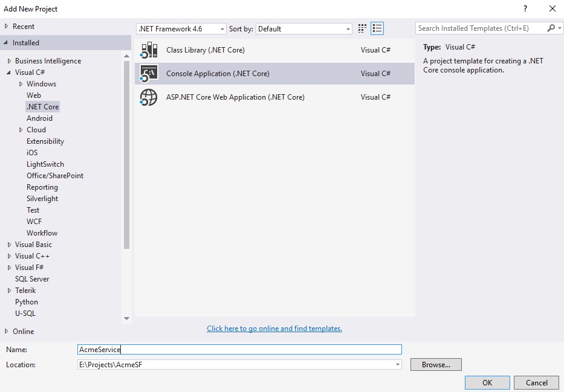Select the Extensibility category
This screenshot has height=392, width=564.
click(45, 141)
